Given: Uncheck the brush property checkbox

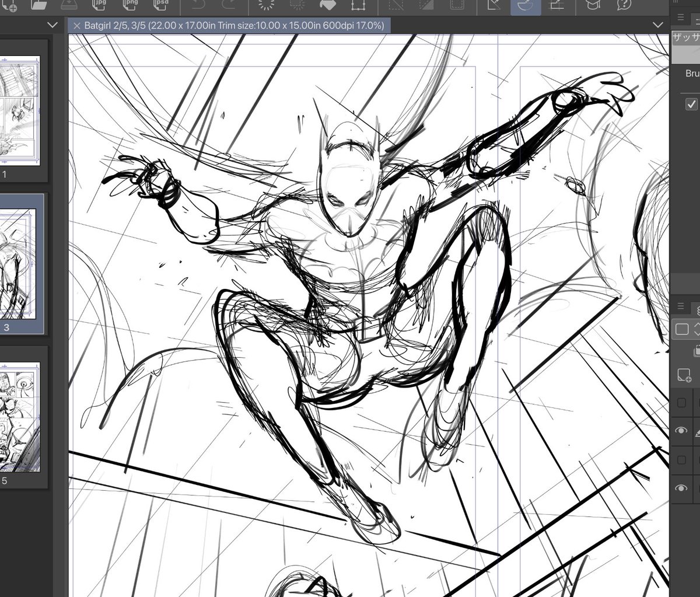Looking at the screenshot, I should (691, 104).
